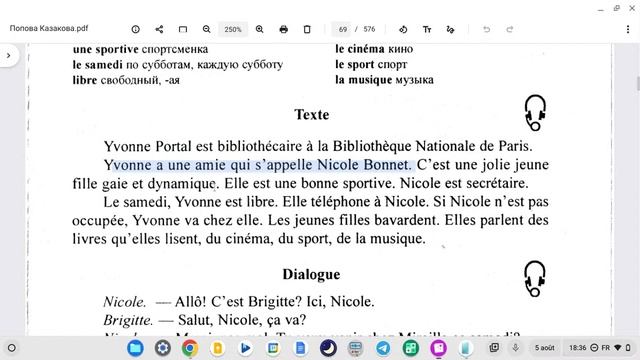Play the Dialogue audio headphone icon
Image resolution: width=640 pixels, height=360 pixels.
click(x=535, y=278)
